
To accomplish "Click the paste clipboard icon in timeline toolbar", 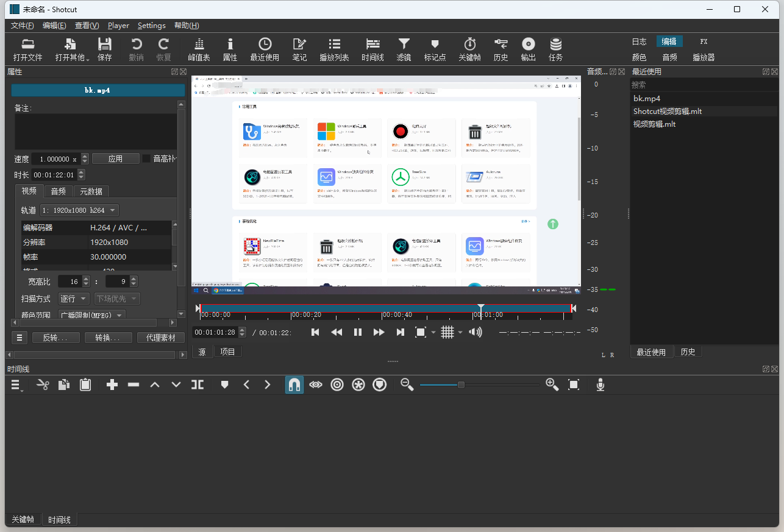I will [x=85, y=385].
